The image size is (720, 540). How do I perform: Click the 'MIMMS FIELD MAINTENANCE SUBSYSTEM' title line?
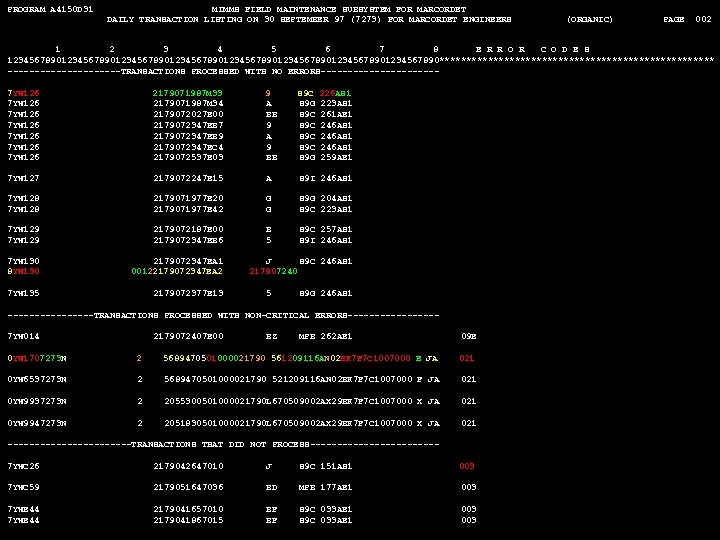339,9
